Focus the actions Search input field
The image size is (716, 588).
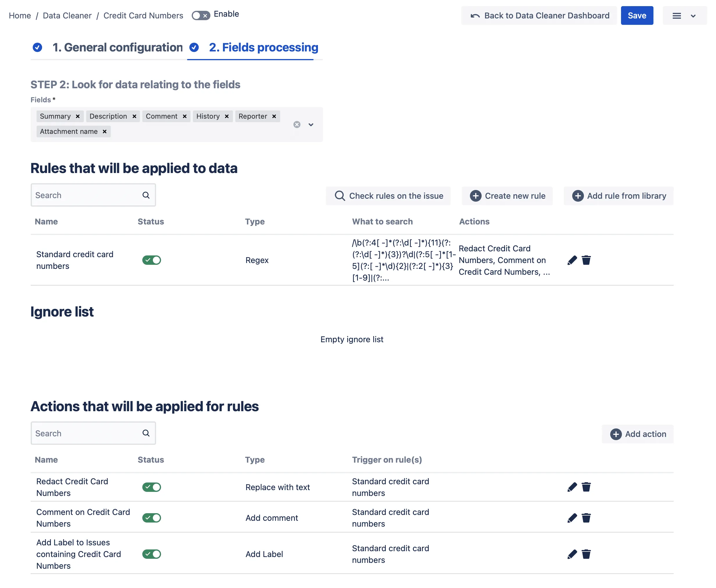93,433
